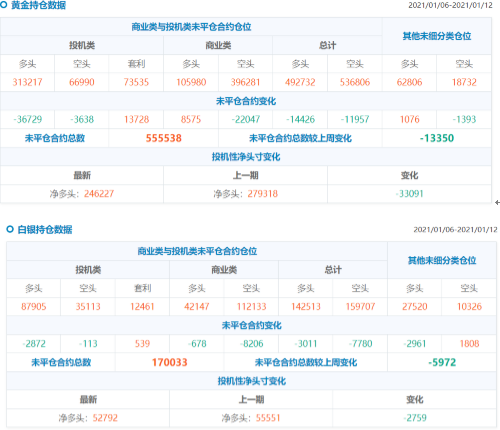Click silver 其他未细分类仓位 header
The height and width of the screenshot is (430, 500).
click(442, 260)
